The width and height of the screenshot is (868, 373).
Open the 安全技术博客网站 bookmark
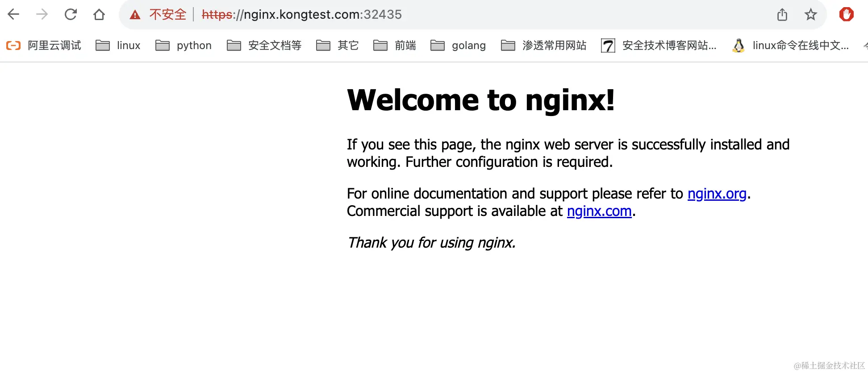pos(659,46)
